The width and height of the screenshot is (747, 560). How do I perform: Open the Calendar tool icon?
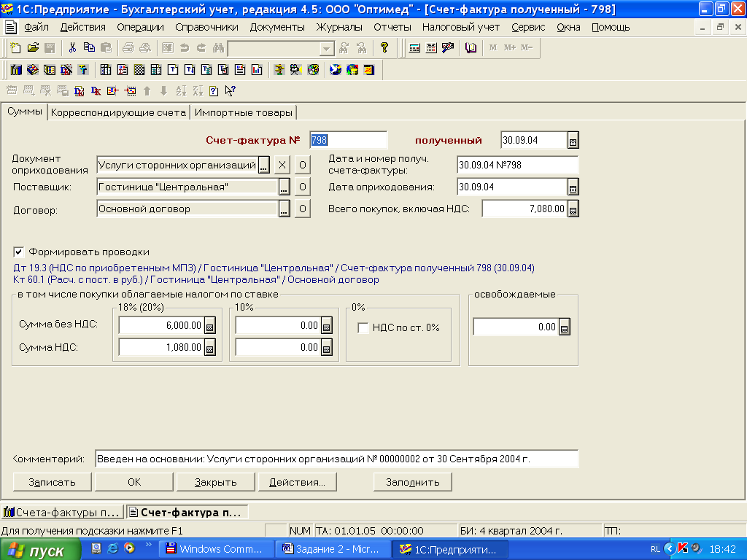click(431, 47)
